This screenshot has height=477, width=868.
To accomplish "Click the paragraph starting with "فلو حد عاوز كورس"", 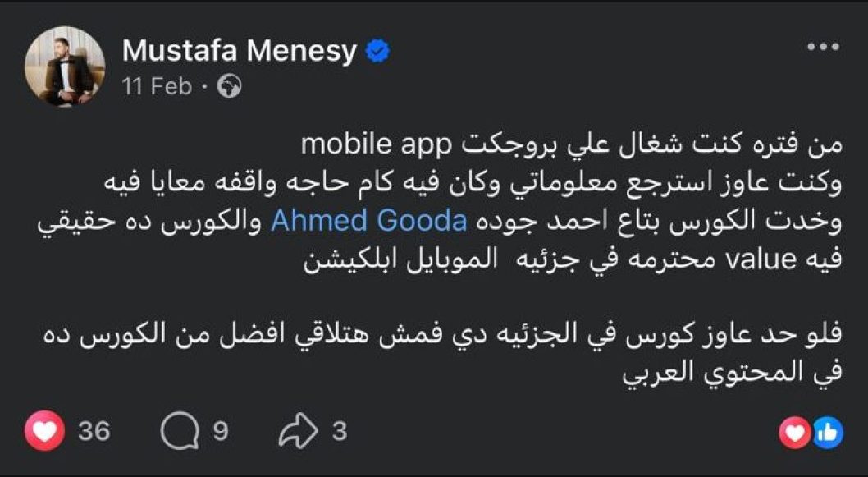I will (x=441, y=334).
